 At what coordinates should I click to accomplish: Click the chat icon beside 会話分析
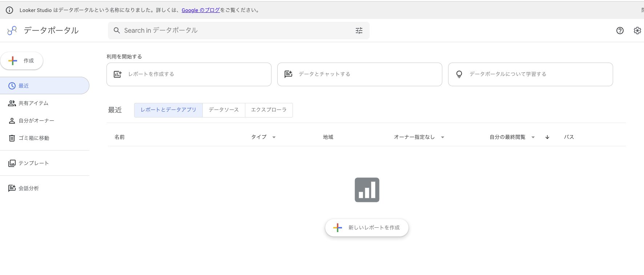tap(12, 188)
